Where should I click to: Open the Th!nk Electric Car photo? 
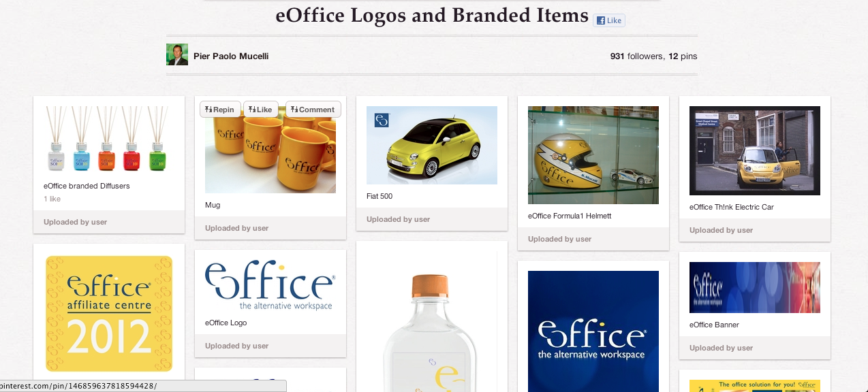pyautogui.click(x=755, y=150)
